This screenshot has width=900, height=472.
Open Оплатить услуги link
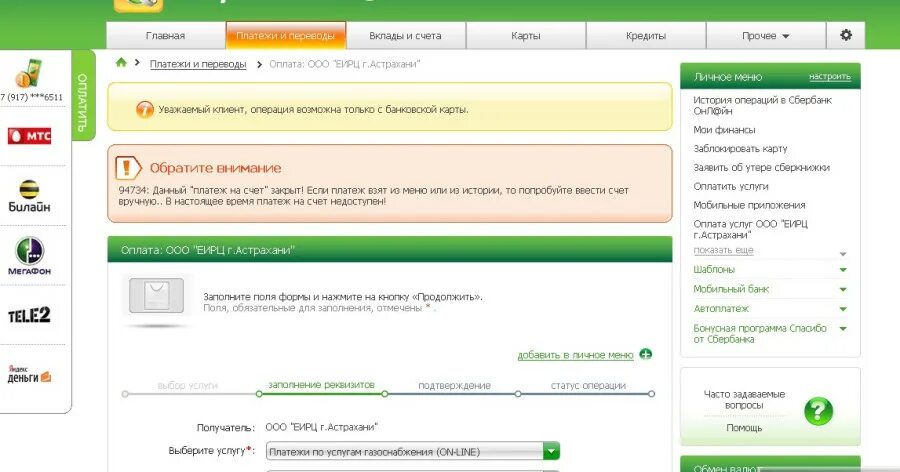731,187
